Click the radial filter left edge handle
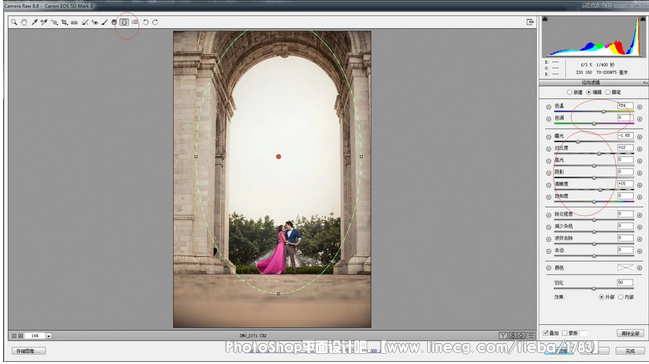 [x=196, y=157]
